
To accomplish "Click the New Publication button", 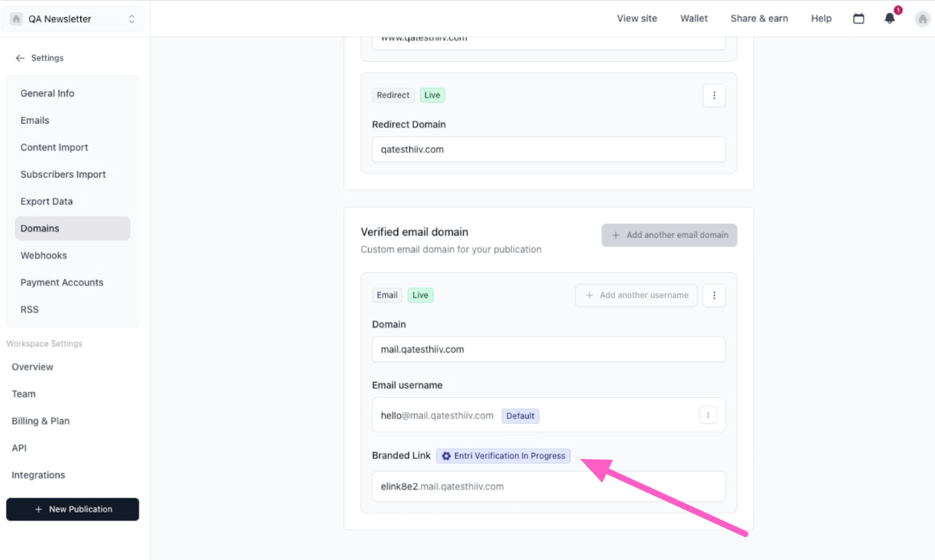I will point(73,510).
